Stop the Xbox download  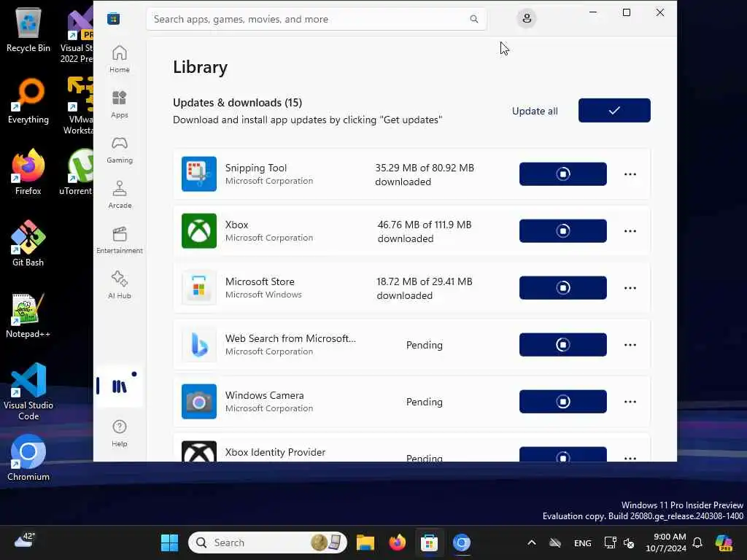pyautogui.click(x=562, y=231)
